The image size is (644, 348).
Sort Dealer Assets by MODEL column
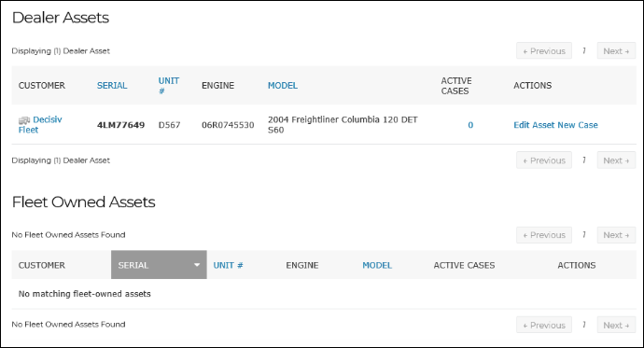coord(283,85)
